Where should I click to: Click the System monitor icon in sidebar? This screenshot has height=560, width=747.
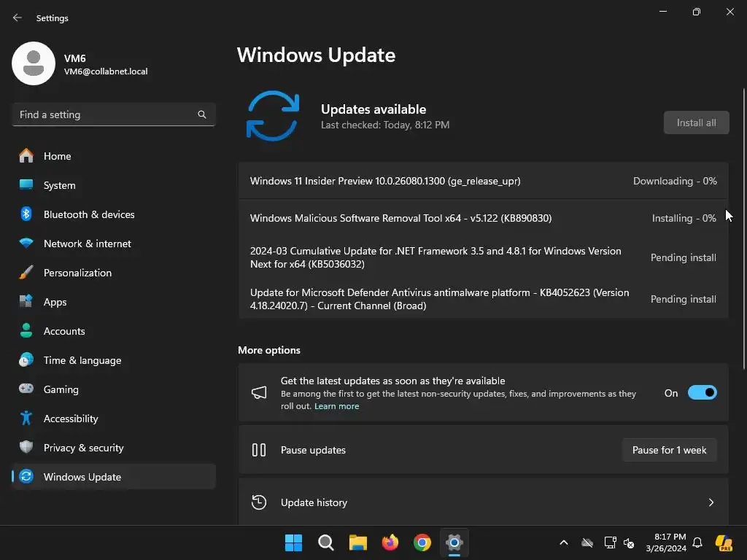click(26, 184)
